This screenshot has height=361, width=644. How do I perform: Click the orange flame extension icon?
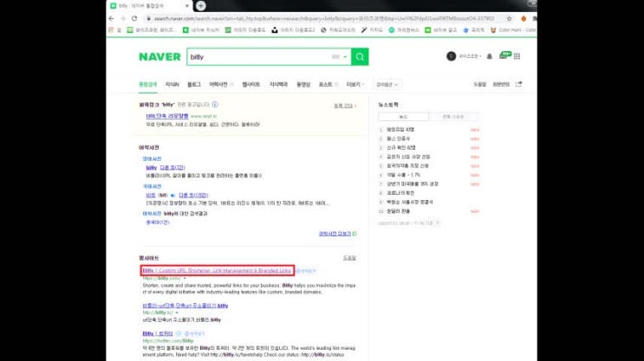524,18
